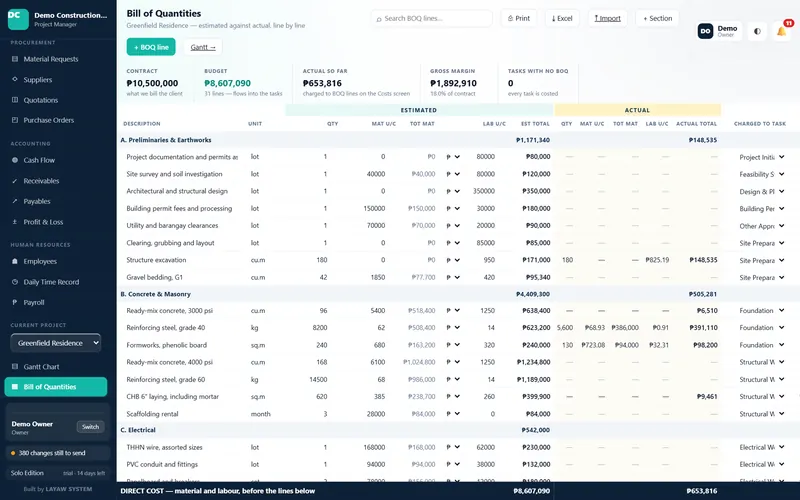Click the Material Requests sidebar icon
The image size is (800, 500).
click(15, 59)
